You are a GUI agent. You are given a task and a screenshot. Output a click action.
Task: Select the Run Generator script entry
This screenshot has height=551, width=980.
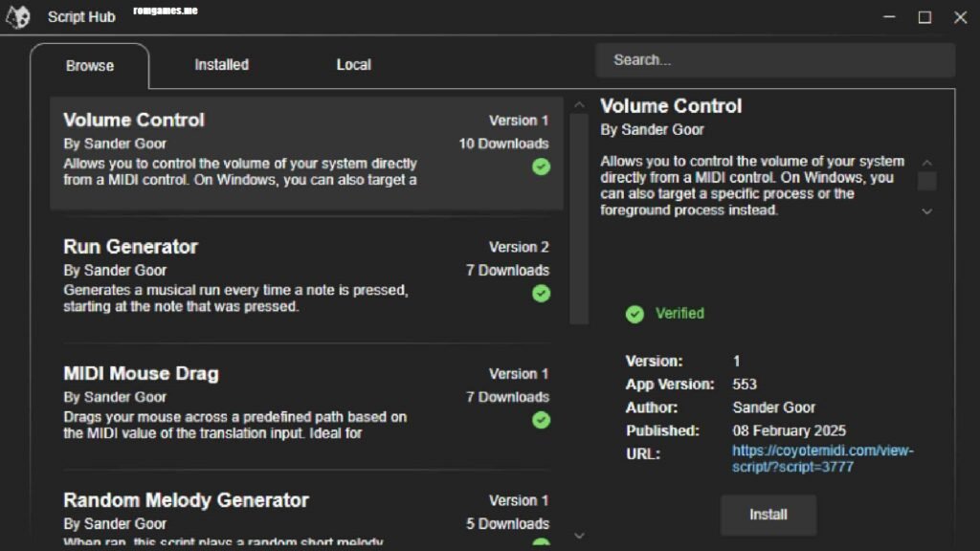click(306, 279)
